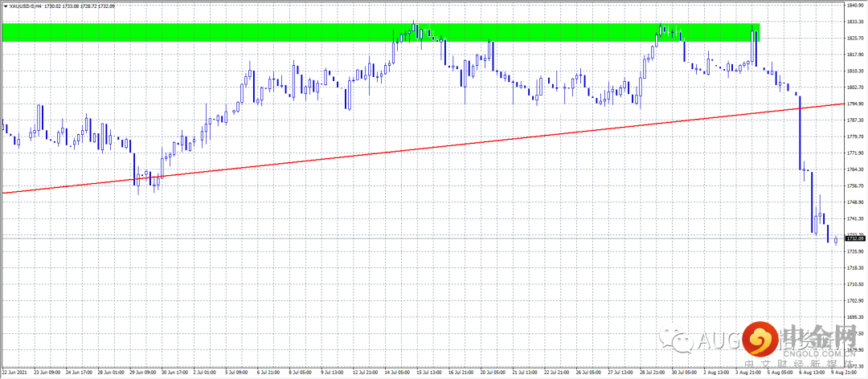Open the chart menu triangle beside XAUUSD

tap(5, 5)
